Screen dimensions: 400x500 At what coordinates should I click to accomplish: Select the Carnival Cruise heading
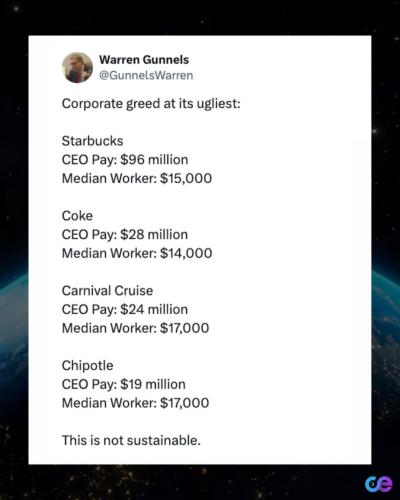[x=107, y=291]
